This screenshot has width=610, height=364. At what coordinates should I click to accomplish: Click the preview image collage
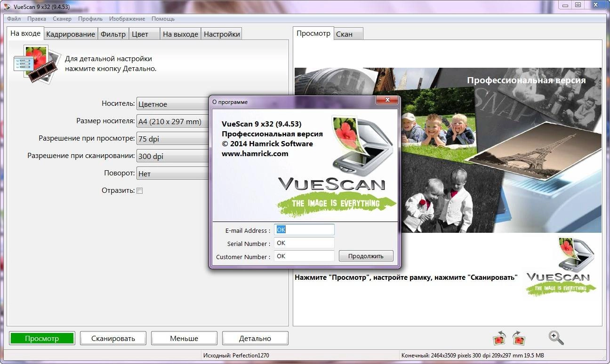(448, 150)
